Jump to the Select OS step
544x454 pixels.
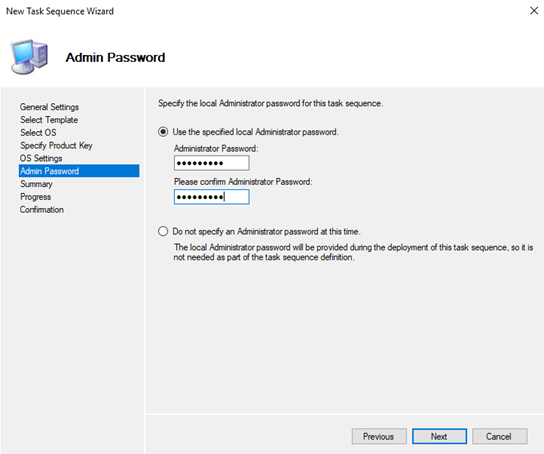point(38,132)
